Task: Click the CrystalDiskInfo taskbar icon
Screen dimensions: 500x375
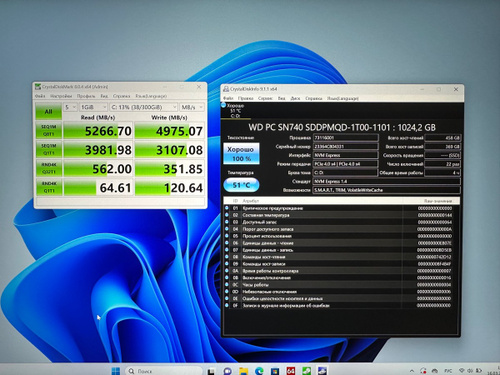Action: pos(322,371)
